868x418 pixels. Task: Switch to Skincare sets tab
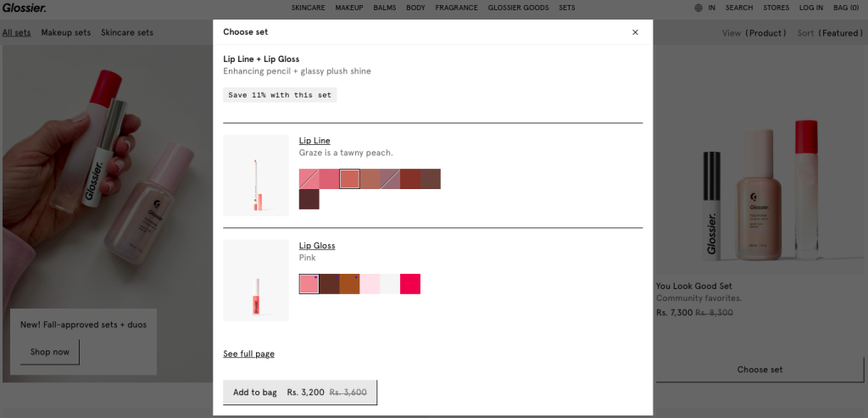[x=127, y=33]
